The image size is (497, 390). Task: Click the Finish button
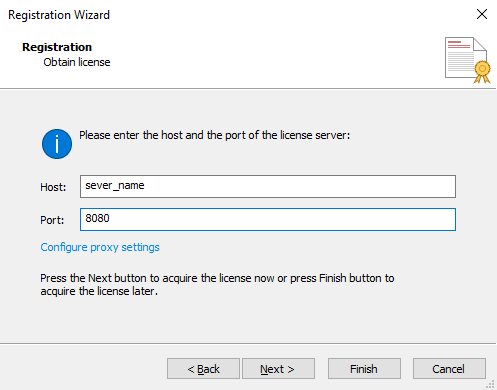[364, 369]
